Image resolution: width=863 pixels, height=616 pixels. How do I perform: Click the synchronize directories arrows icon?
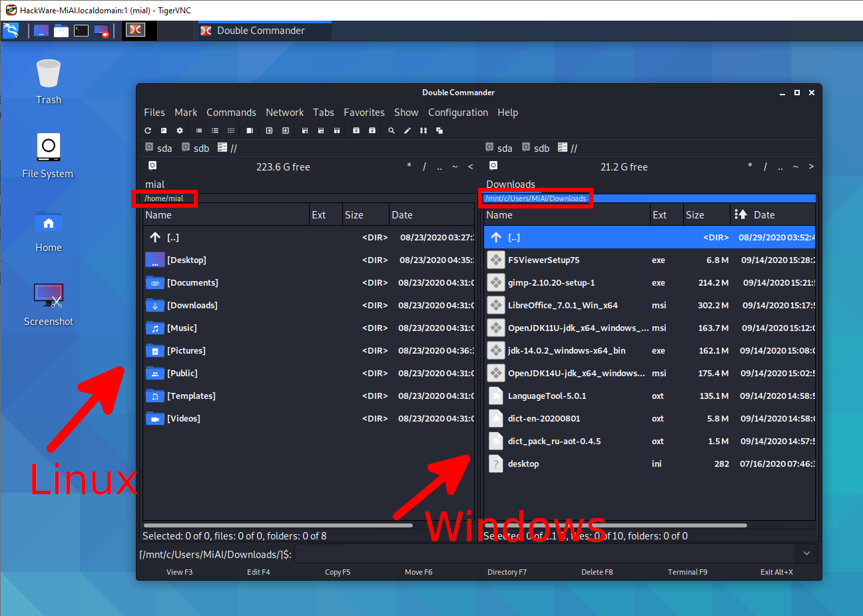pos(424,131)
